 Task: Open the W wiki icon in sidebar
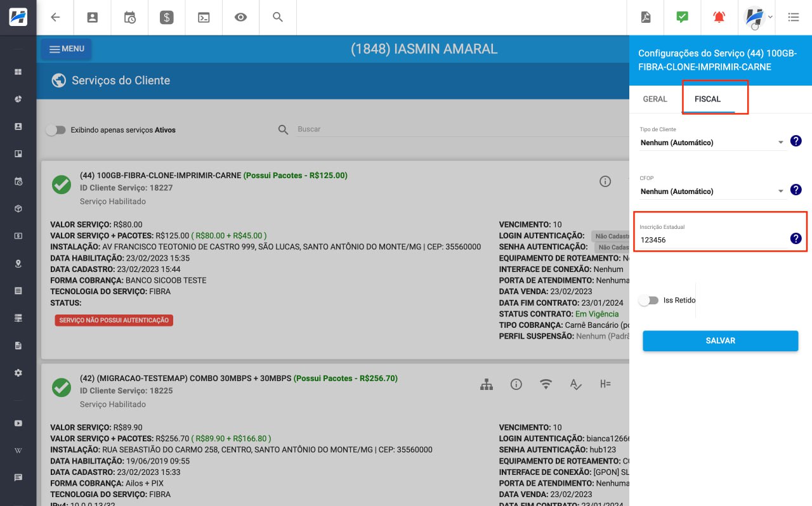click(18, 450)
